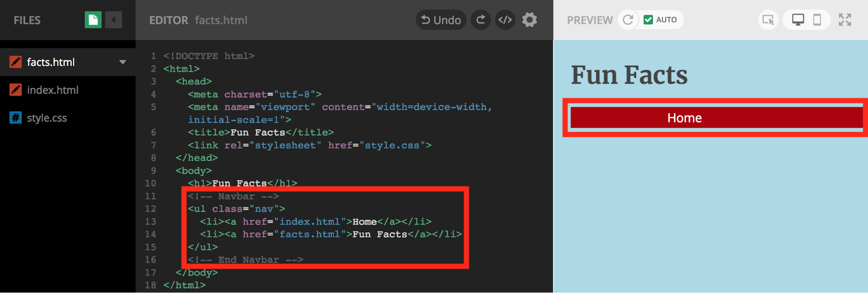Image resolution: width=868 pixels, height=293 pixels.
Task: Select facts.html in the file list
Action: [51, 62]
